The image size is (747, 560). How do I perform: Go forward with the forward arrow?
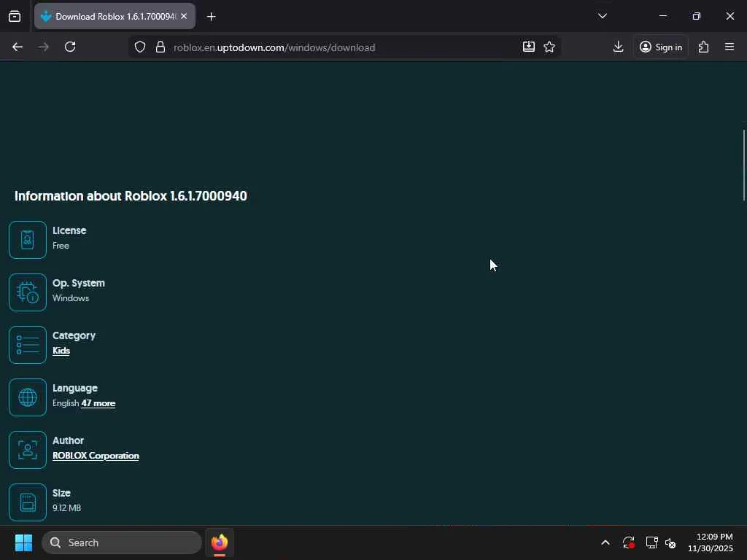click(44, 47)
